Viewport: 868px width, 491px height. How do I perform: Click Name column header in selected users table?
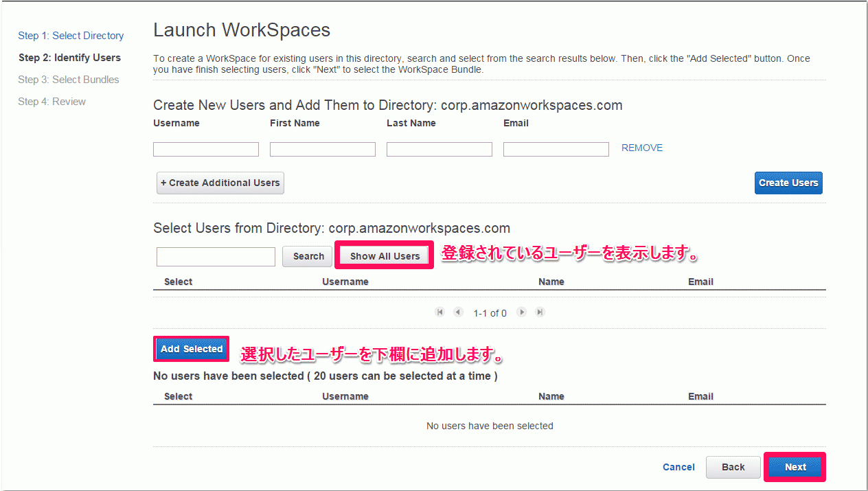click(551, 396)
